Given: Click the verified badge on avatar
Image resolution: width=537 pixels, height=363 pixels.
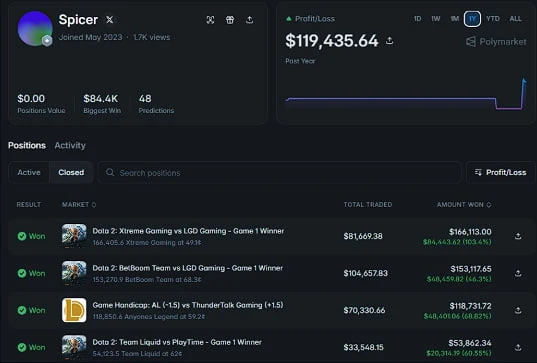Looking at the screenshot, I should [x=47, y=41].
